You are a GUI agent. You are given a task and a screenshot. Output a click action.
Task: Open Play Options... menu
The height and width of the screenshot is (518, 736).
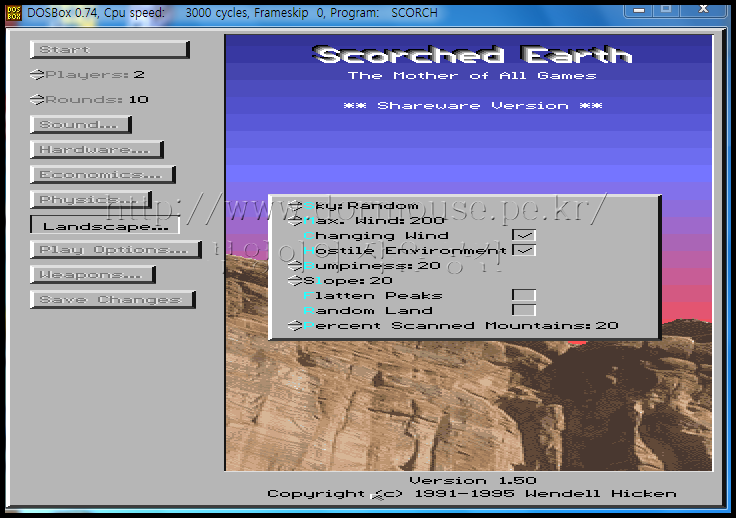click(x=116, y=250)
